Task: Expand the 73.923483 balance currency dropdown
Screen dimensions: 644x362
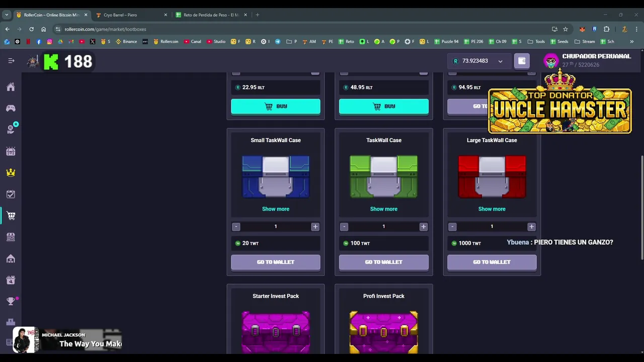Action: point(500,61)
